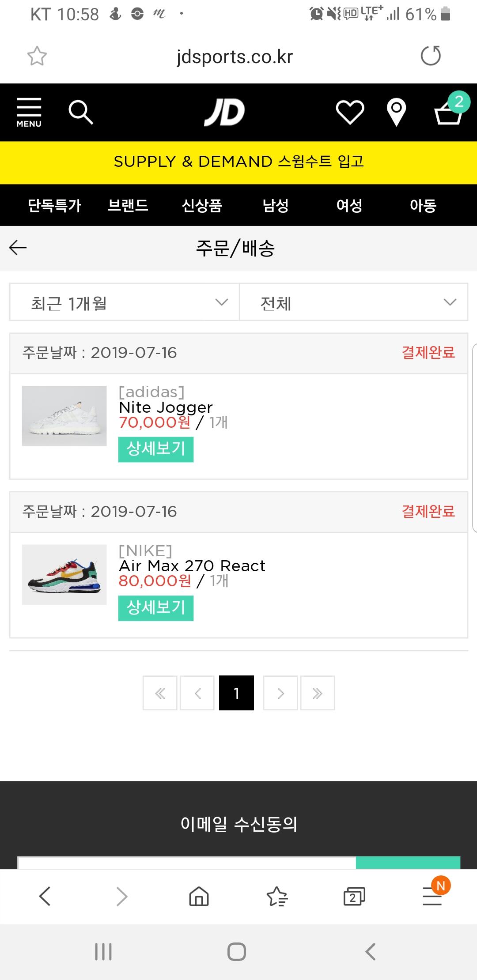Open the hamburger MENU icon

pyautogui.click(x=29, y=113)
